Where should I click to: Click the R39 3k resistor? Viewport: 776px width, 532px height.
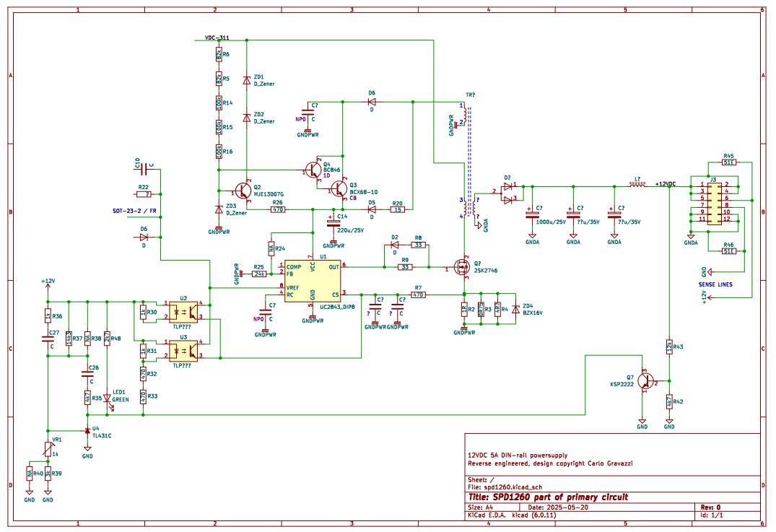(x=48, y=474)
